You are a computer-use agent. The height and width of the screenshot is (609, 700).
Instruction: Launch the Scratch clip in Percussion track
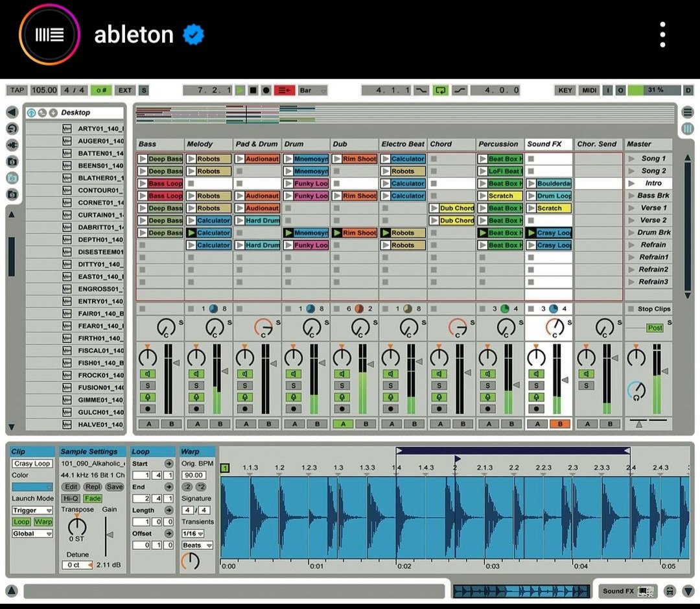(x=483, y=196)
